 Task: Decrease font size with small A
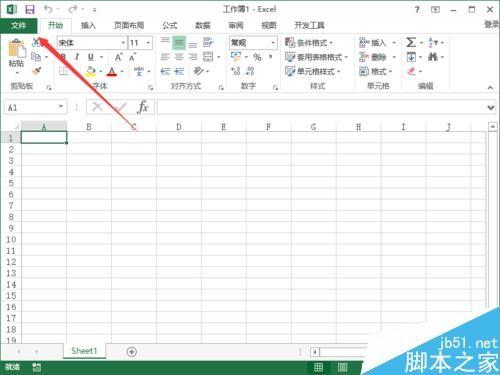[x=132, y=57]
